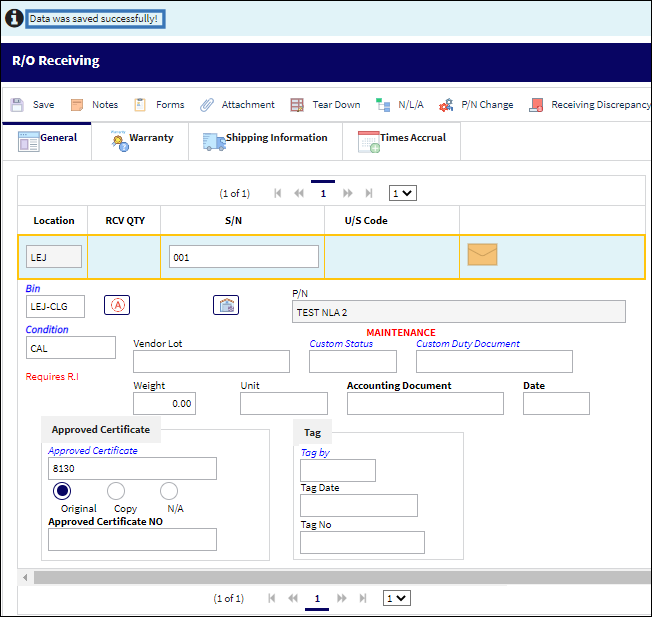Select the N/A certificate radio button
The height and width of the screenshot is (617, 652).
169,491
